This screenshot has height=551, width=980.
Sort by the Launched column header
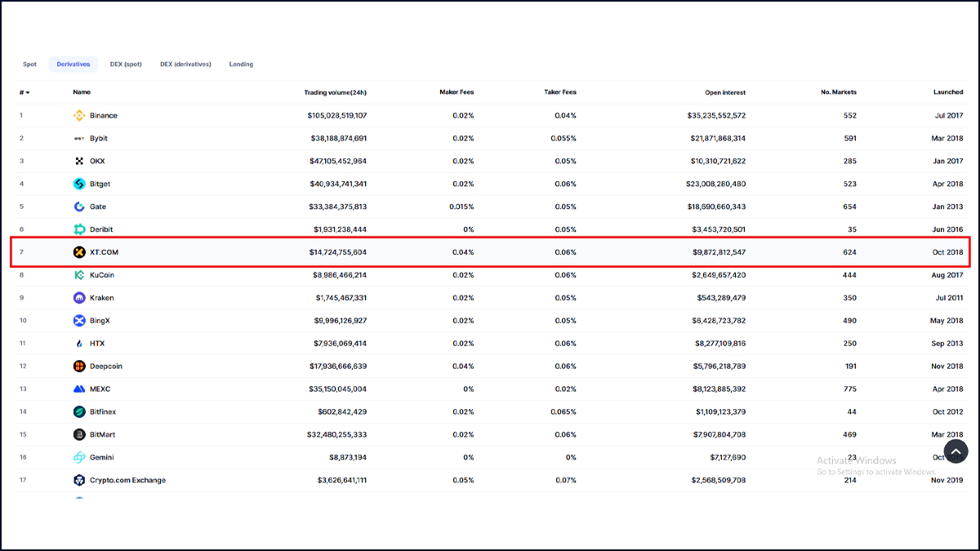[x=948, y=93]
